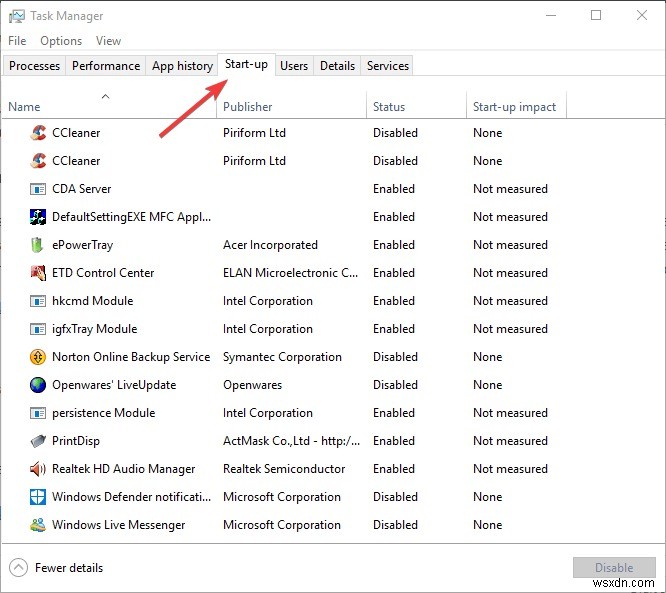Open the File menu
The width and height of the screenshot is (666, 593).
pos(17,41)
